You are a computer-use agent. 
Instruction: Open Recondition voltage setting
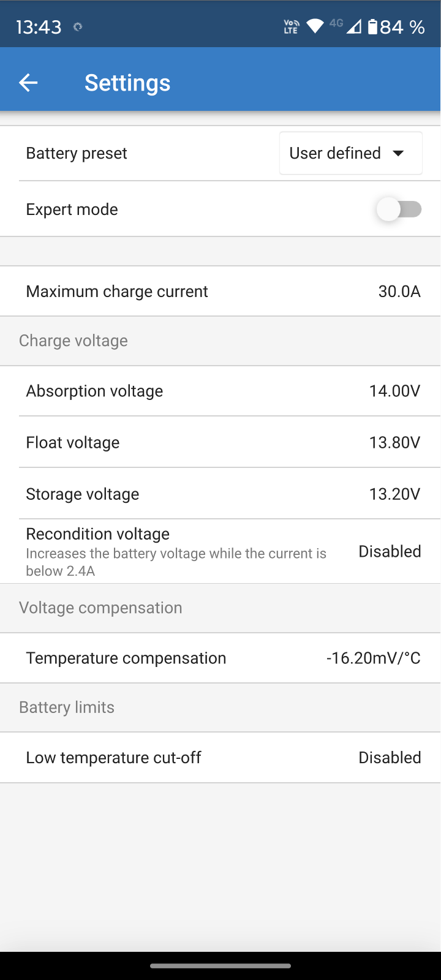click(221, 551)
